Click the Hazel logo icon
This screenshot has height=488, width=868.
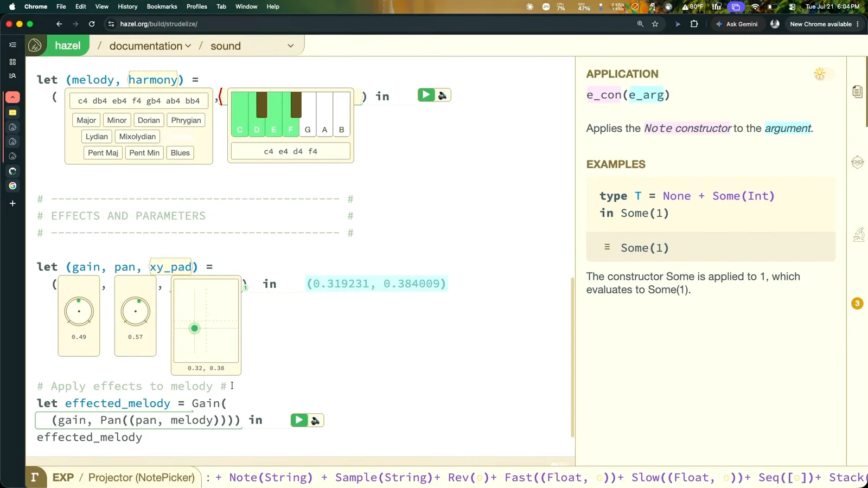(x=35, y=46)
